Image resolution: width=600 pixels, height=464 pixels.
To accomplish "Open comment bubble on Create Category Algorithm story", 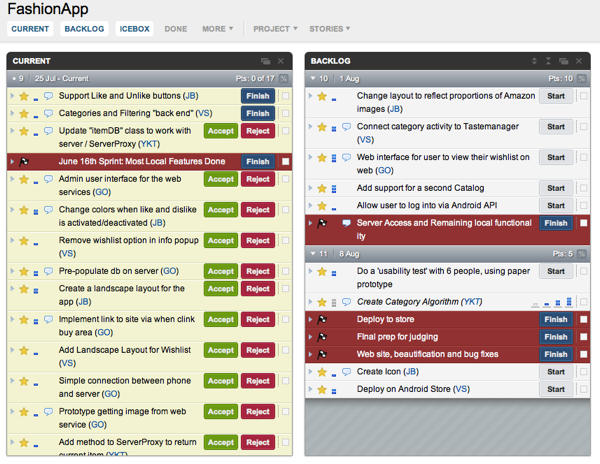I will (346, 302).
